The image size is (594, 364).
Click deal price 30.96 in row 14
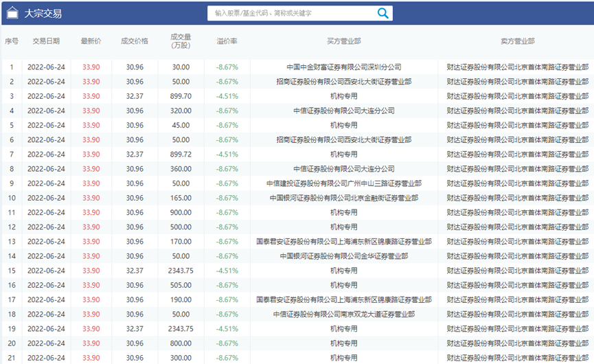[135, 256]
